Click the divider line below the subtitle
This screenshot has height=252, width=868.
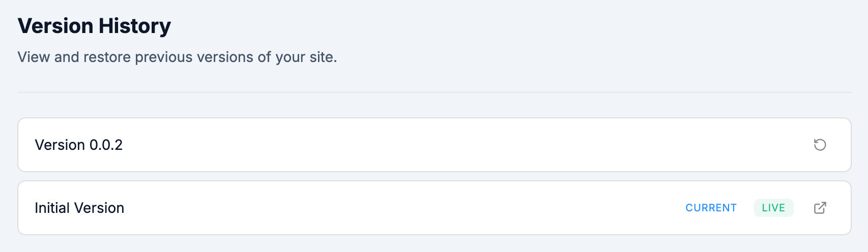434,92
